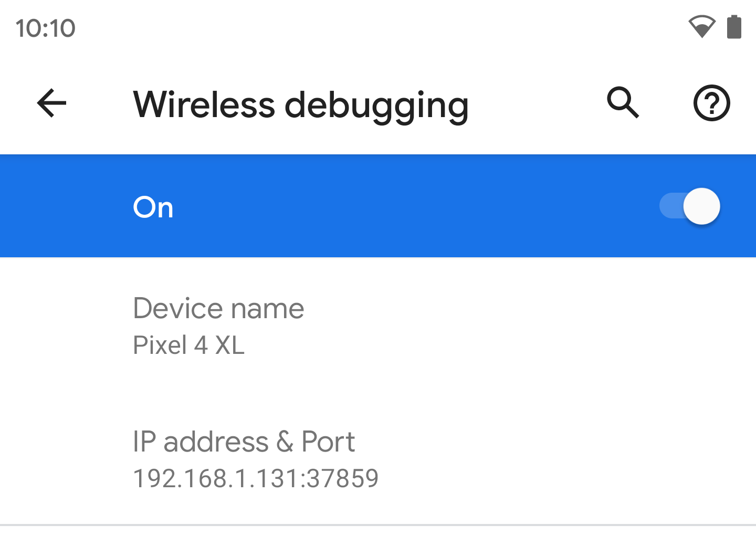Tap the Wi-Fi status icon

click(702, 27)
